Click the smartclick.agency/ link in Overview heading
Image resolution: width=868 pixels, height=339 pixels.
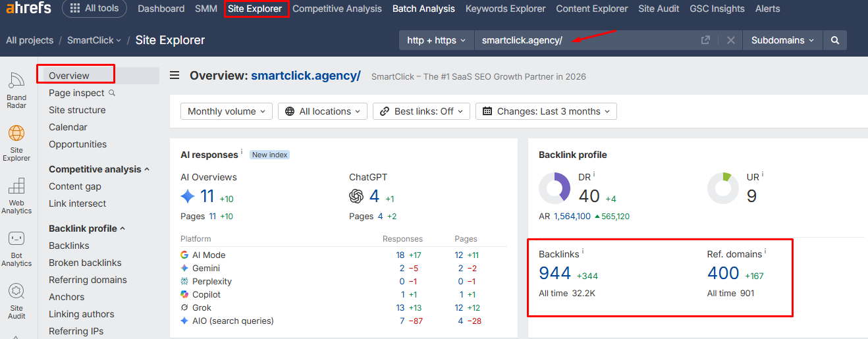306,76
